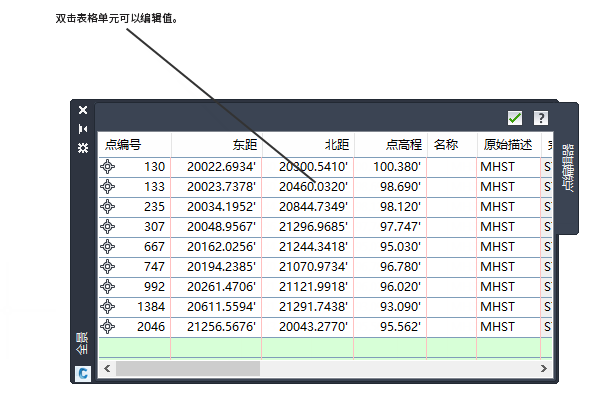The height and width of the screenshot is (400, 600).
Task: Click the 名称 column header
Action: click(452, 145)
